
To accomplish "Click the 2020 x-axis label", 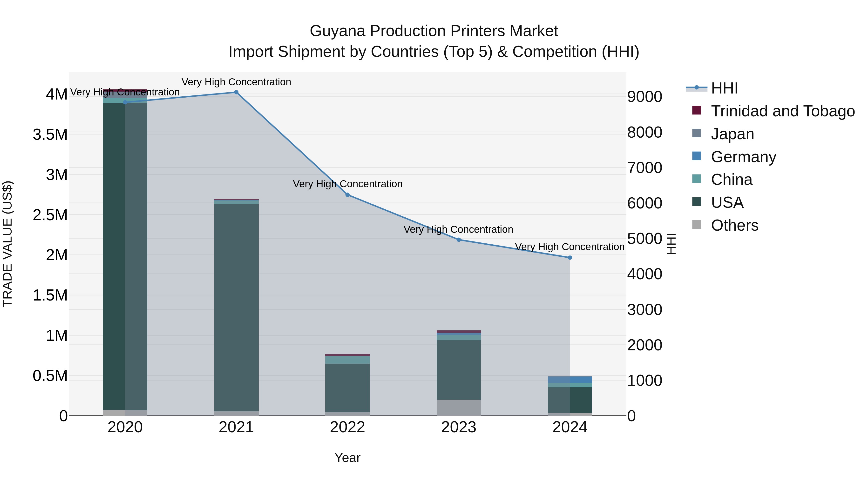I will (x=125, y=427).
